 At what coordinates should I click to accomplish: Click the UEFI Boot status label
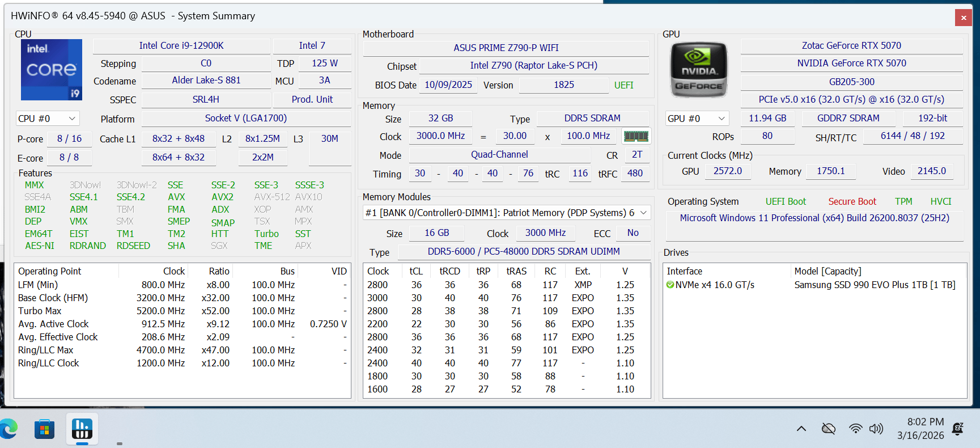click(786, 201)
